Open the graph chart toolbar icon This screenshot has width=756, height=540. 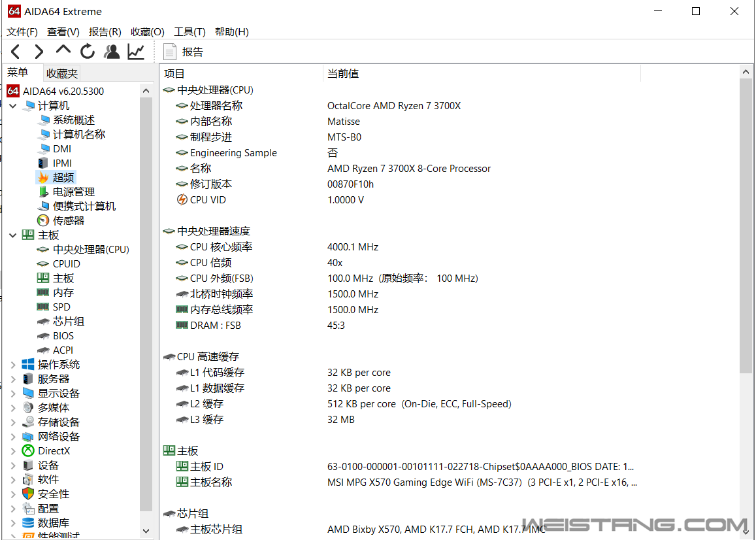[136, 52]
